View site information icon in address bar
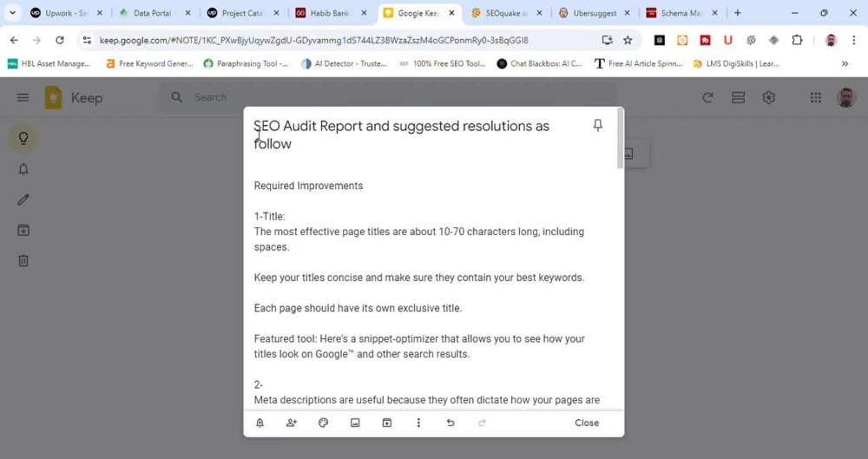The height and width of the screenshot is (459, 868). pyautogui.click(x=86, y=40)
